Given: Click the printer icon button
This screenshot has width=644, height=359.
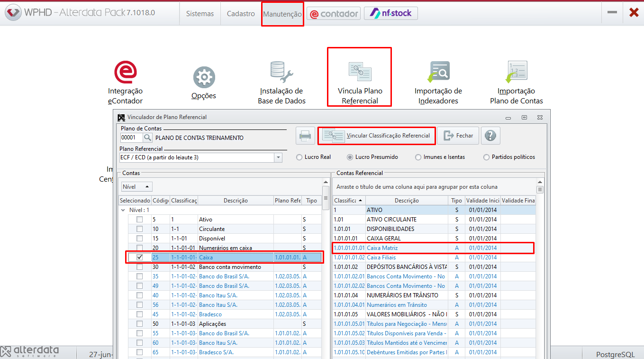Looking at the screenshot, I should pyautogui.click(x=306, y=136).
